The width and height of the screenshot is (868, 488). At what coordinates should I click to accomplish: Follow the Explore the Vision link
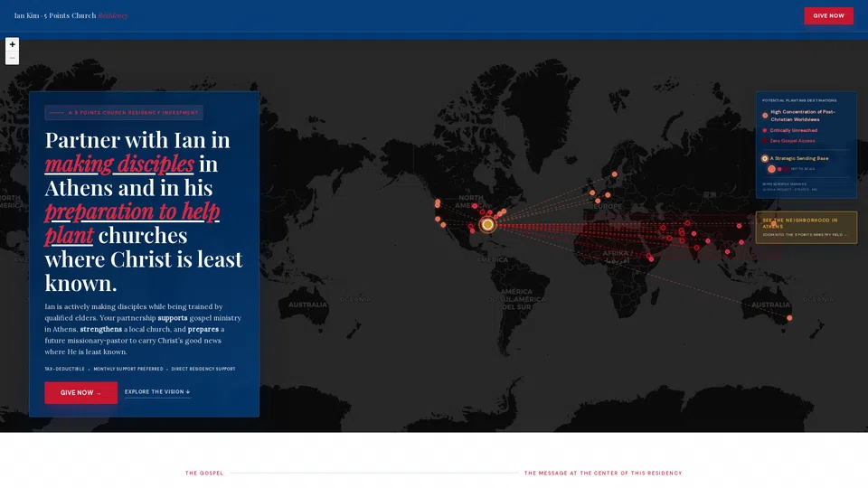157,391
